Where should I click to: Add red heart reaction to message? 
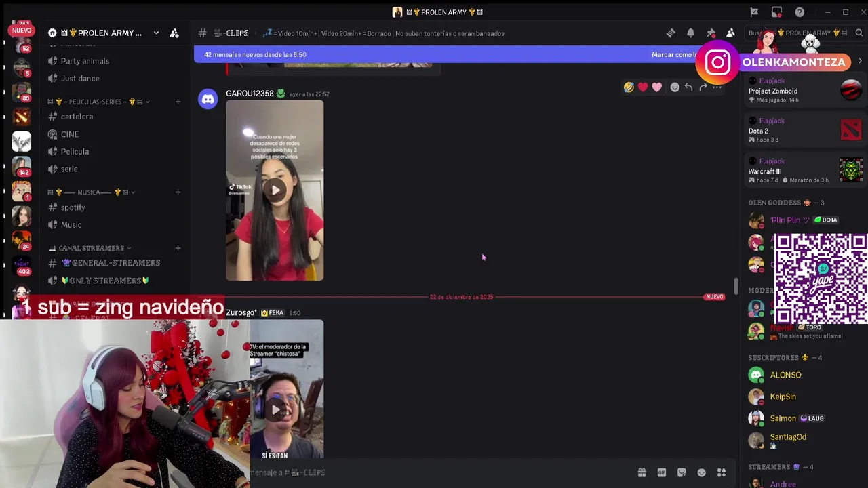pyautogui.click(x=643, y=87)
